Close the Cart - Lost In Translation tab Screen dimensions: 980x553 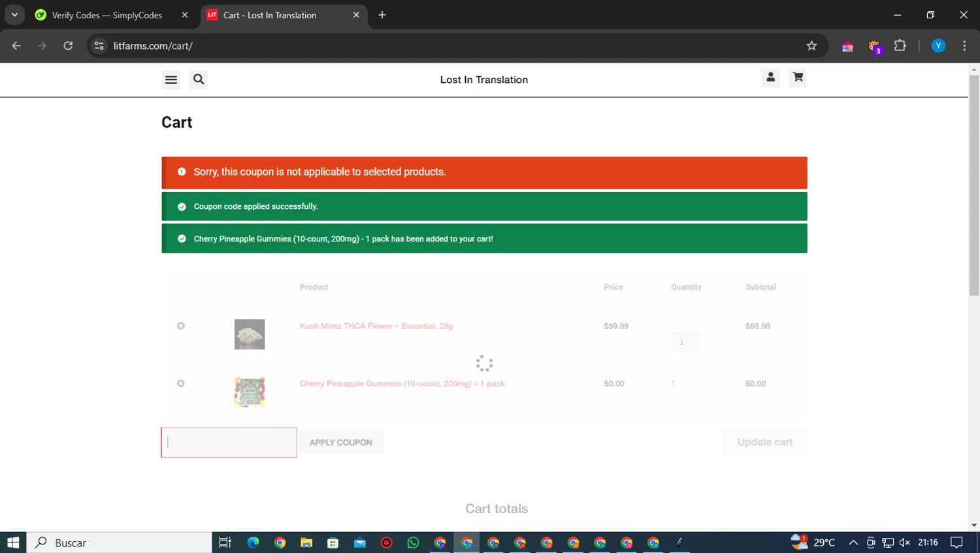[x=356, y=15]
